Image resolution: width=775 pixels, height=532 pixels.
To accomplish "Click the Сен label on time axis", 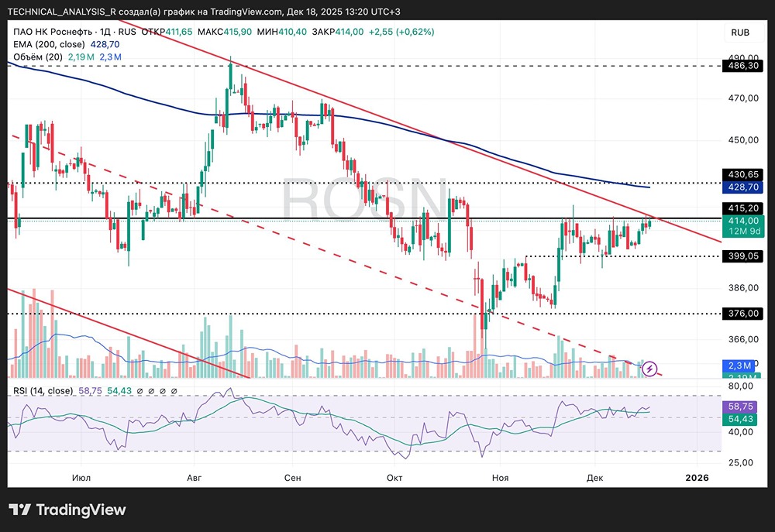I will pyautogui.click(x=293, y=478).
